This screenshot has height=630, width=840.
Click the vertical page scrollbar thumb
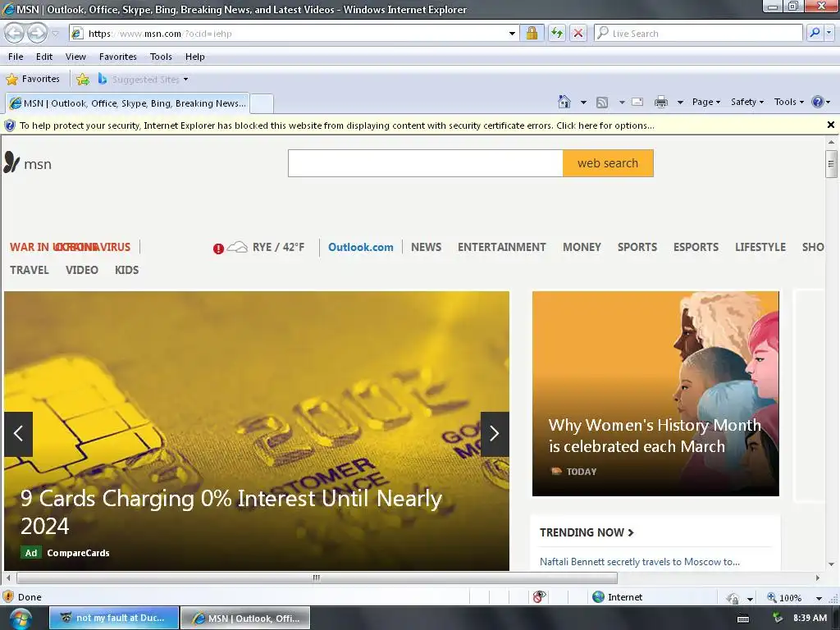click(x=831, y=164)
